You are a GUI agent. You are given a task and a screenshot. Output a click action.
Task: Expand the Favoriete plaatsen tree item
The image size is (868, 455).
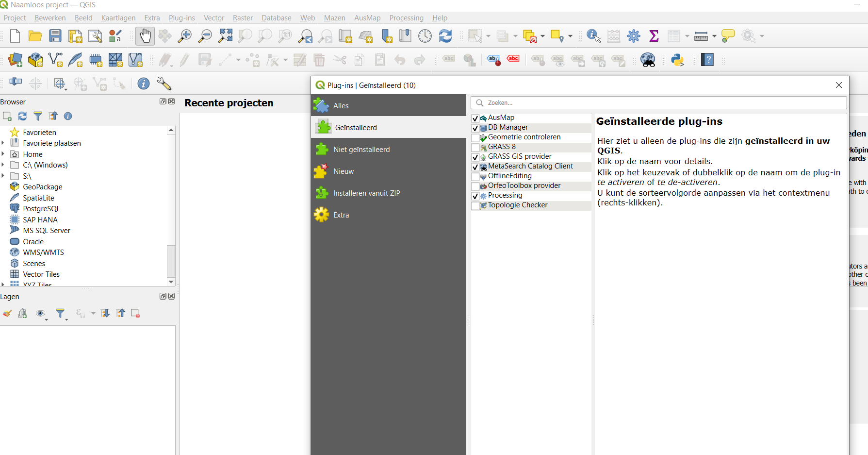click(3, 143)
